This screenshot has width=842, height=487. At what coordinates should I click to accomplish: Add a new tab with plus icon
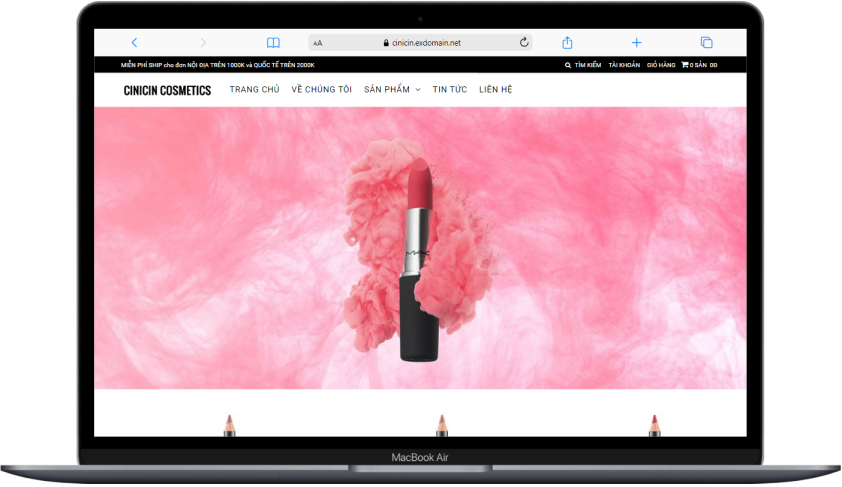636,42
